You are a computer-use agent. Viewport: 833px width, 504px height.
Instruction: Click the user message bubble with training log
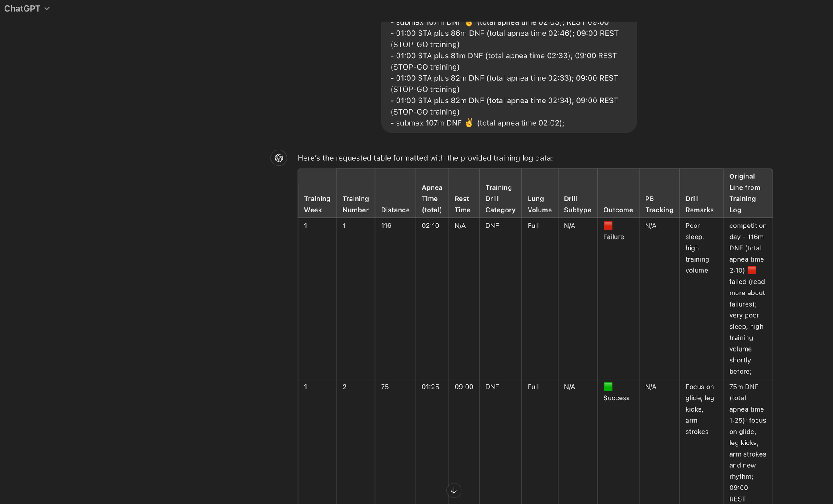point(509,77)
